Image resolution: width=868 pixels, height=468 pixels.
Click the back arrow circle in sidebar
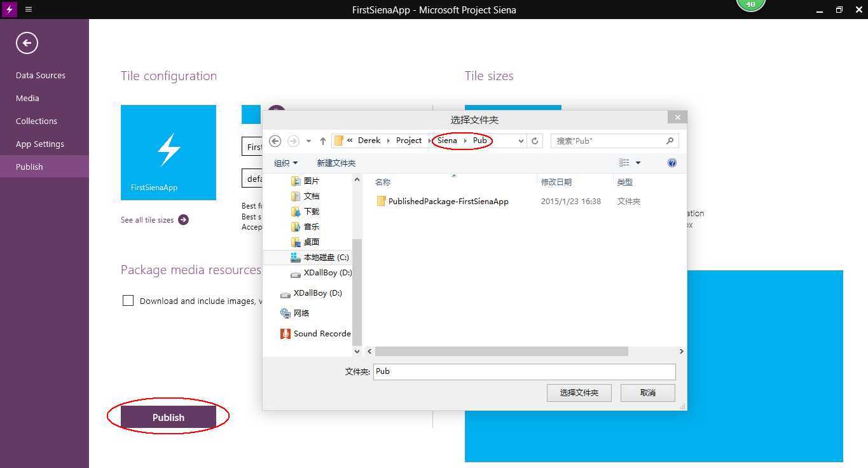click(27, 43)
